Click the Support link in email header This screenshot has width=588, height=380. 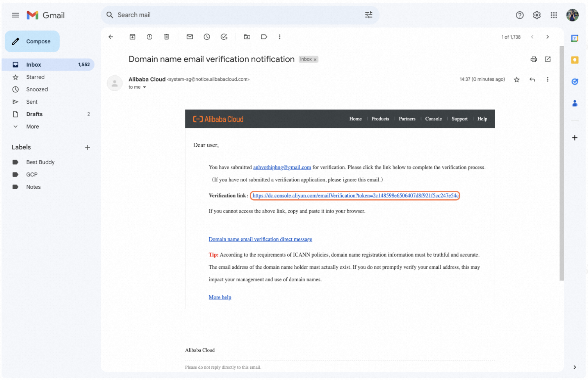tap(459, 119)
